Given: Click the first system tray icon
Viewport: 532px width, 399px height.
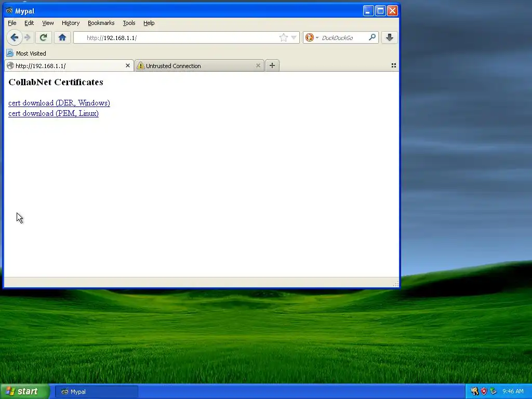Looking at the screenshot, I should pyautogui.click(x=474, y=392).
